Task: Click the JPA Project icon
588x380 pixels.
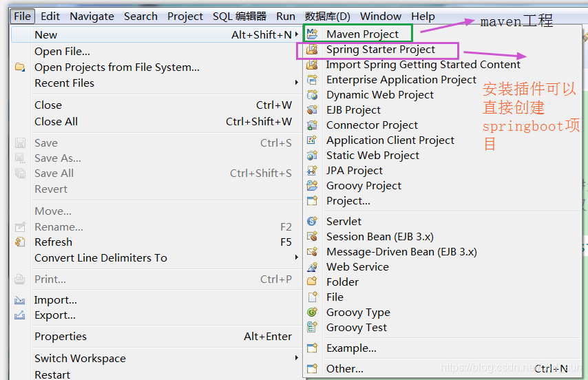Action: coord(312,171)
